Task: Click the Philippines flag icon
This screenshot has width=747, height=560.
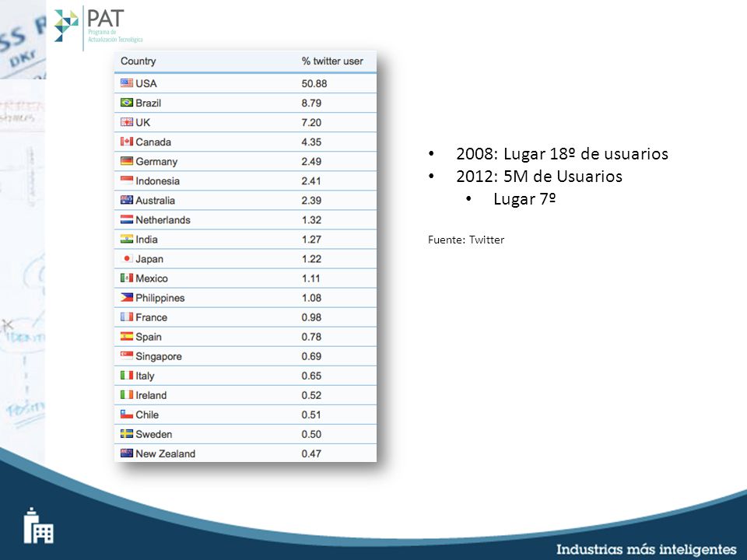Action: click(x=127, y=298)
